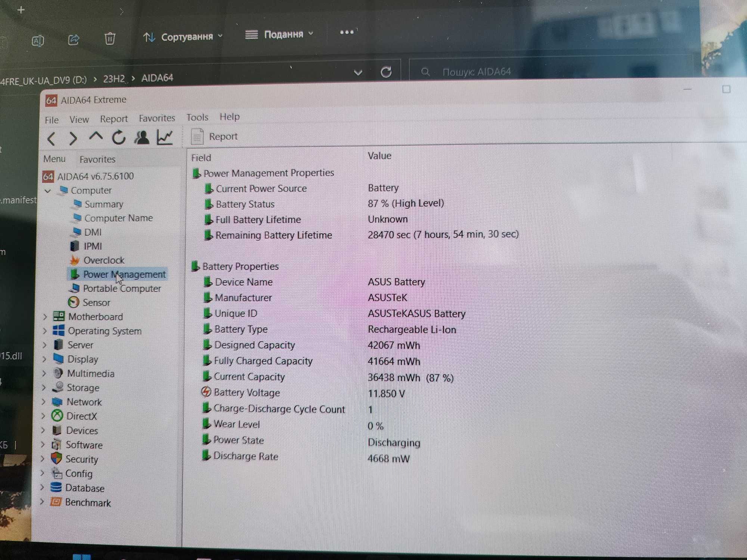Click the Config tree icon
Screen dimensions: 747x560
57,473
